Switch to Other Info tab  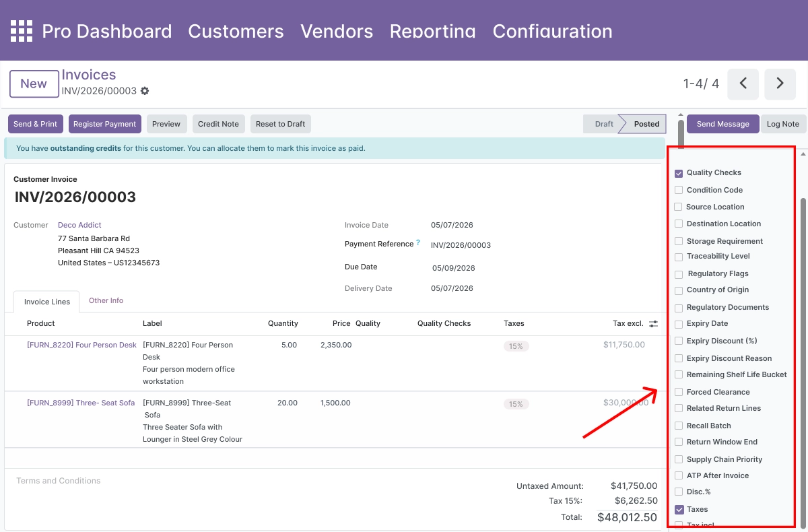106,301
